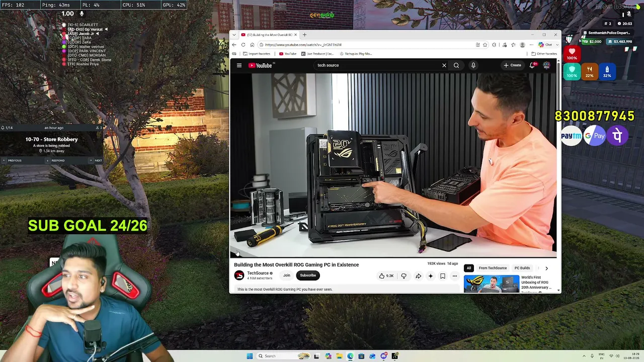Select the PC Builds filter chip
This screenshot has height=362, width=644.
pyautogui.click(x=522, y=268)
